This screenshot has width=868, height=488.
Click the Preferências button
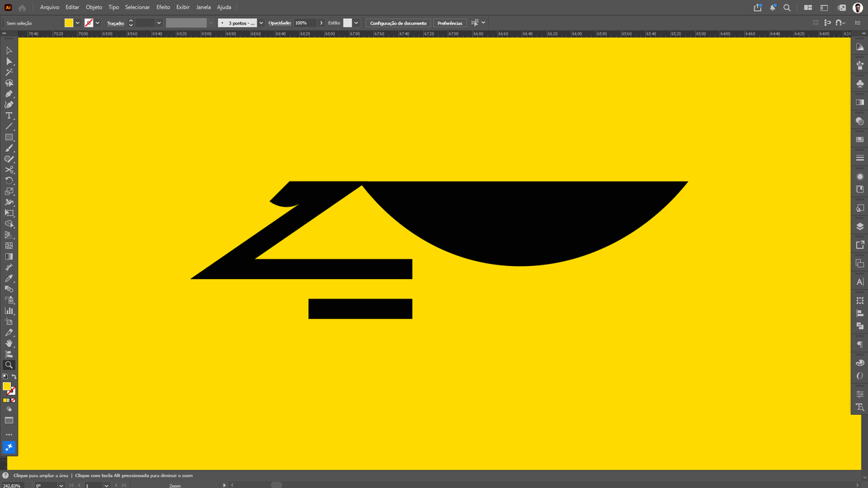click(x=450, y=23)
